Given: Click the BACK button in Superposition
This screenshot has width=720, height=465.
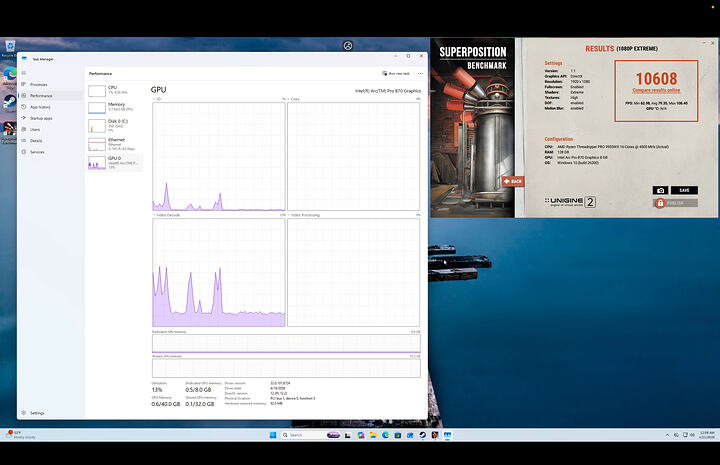Looking at the screenshot, I should pyautogui.click(x=513, y=181).
